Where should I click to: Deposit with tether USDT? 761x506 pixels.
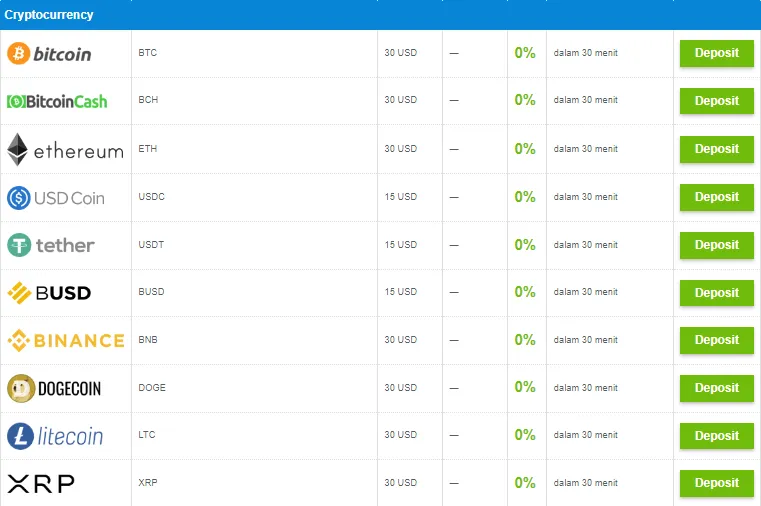coord(716,245)
